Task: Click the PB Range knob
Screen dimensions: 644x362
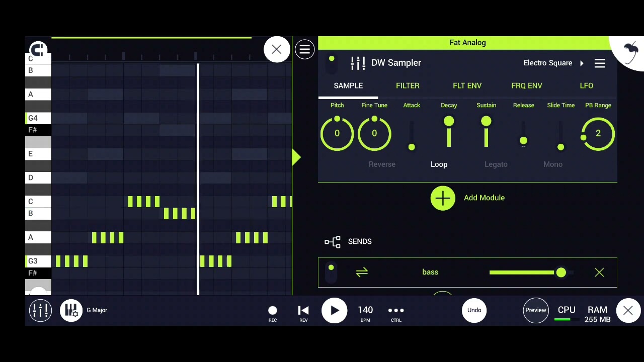Action: [x=598, y=134]
